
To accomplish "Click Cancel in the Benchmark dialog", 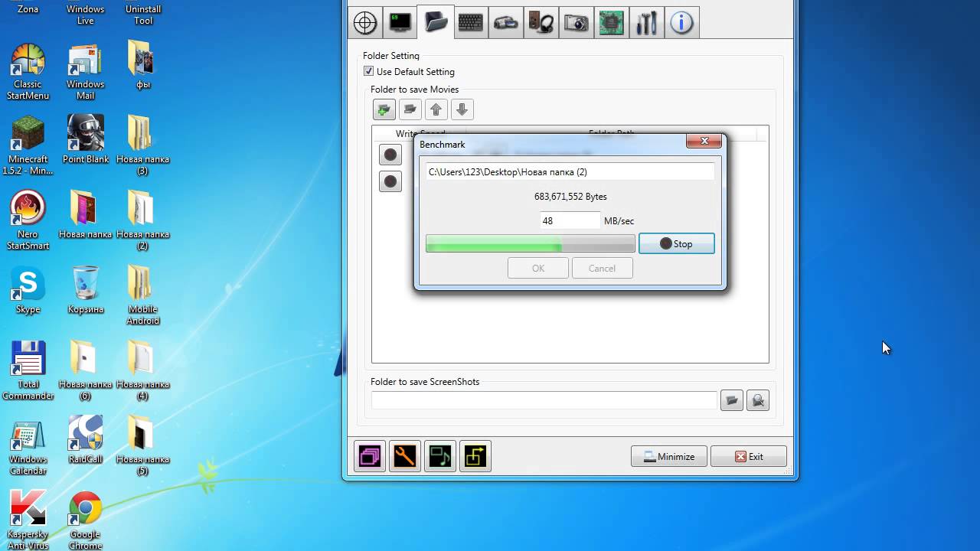I will pyautogui.click(x=602, y=268).
